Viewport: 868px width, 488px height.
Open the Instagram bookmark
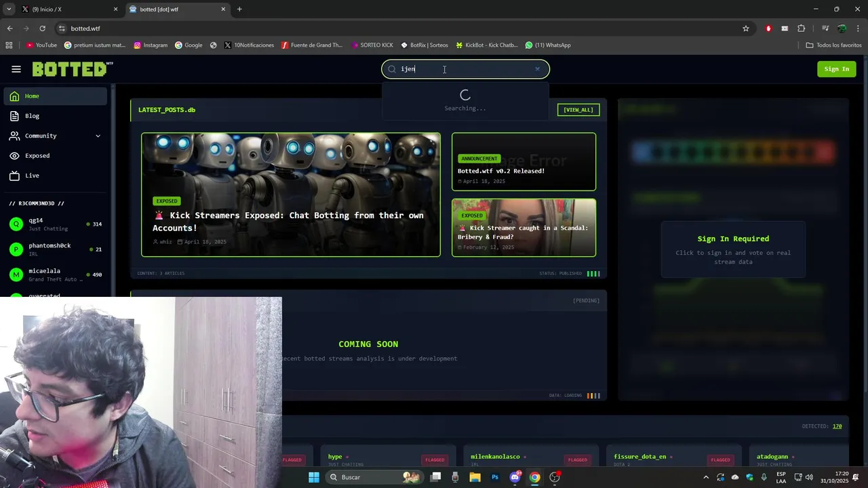[151, 45]
